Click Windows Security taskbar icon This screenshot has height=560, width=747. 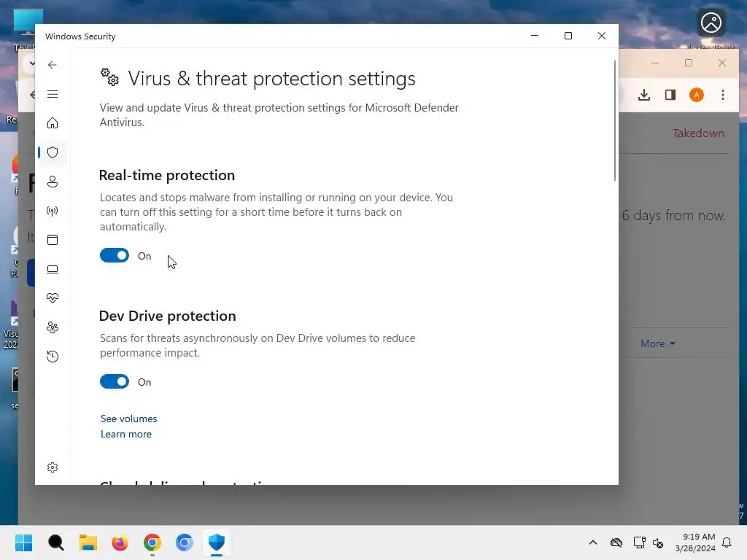[217, 542]
